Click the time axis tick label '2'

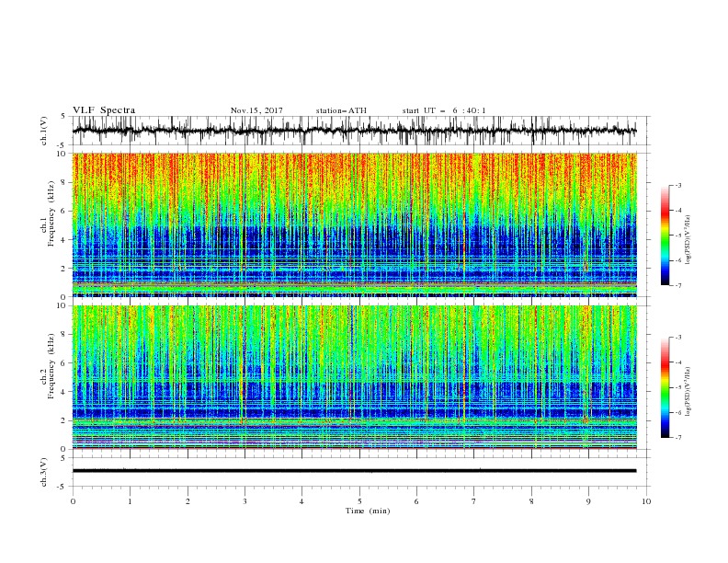(188, 501)
